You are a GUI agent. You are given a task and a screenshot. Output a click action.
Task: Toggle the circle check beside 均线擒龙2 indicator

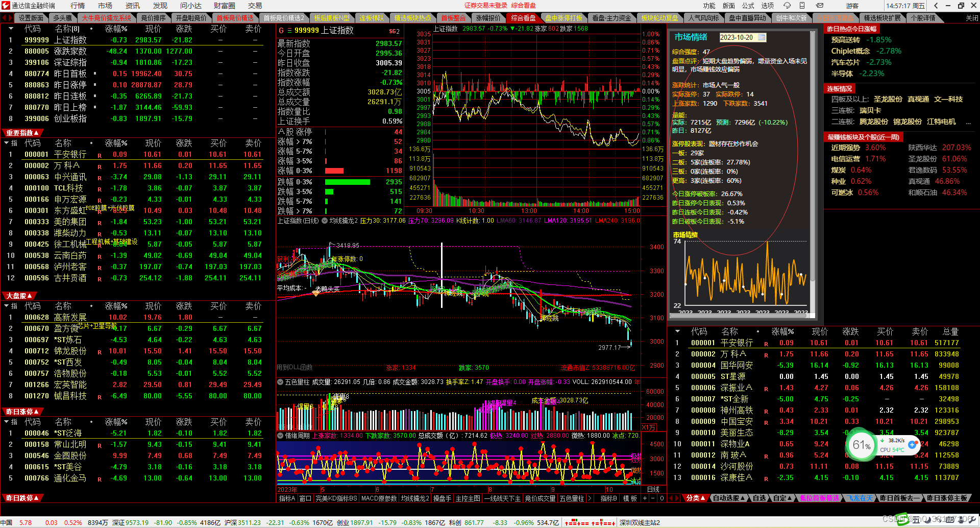pyautogui.click(x=325, y=221)
